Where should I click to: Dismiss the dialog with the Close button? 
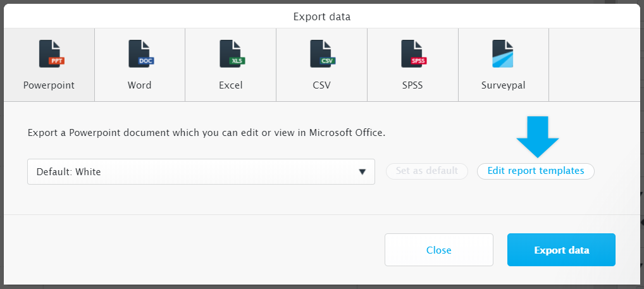point(438,250)
